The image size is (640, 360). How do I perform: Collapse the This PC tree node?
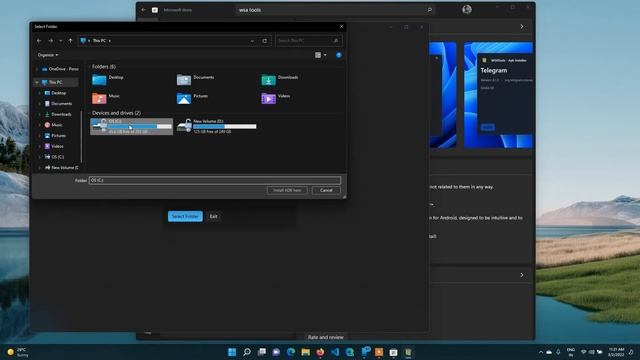(37, 82)
